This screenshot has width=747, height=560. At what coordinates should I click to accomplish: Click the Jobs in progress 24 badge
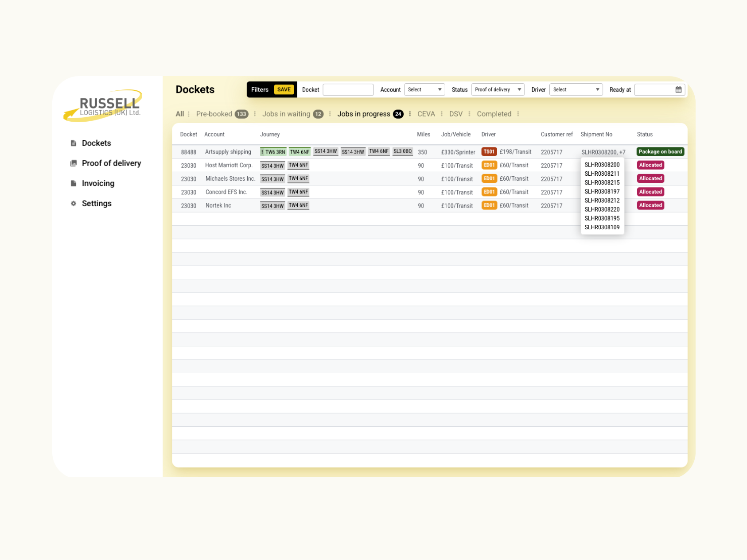point(398,114)
